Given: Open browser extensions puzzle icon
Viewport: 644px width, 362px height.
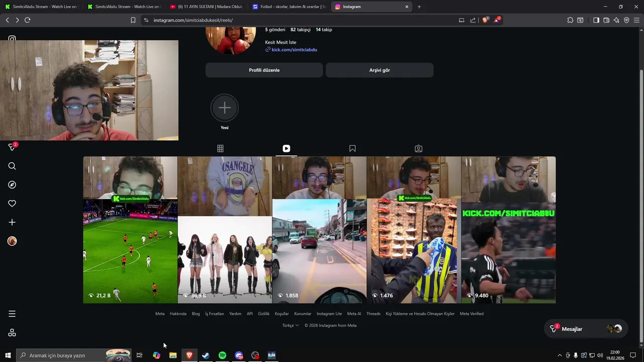Looking at the screenshot, I should pos(570,20).
